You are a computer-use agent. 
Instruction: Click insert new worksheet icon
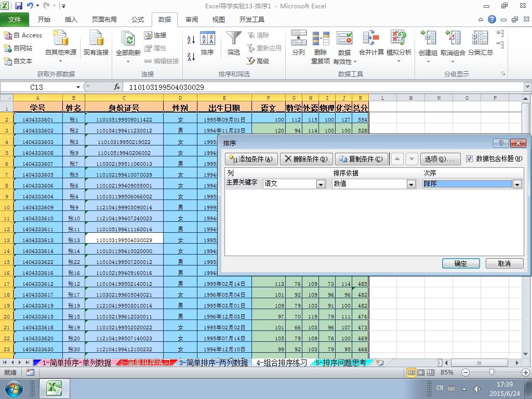(x=380, y=363)
